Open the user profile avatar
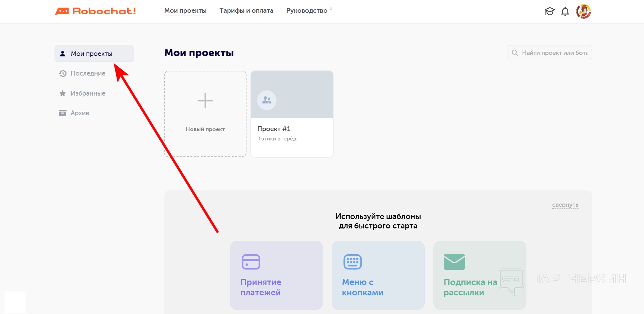The image size is (644, 314). pos(583,11)
